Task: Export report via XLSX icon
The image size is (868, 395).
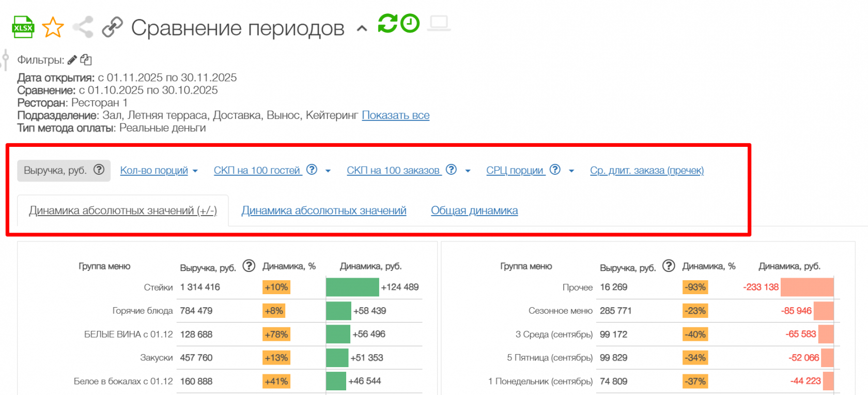Action: tap(23, 27)
